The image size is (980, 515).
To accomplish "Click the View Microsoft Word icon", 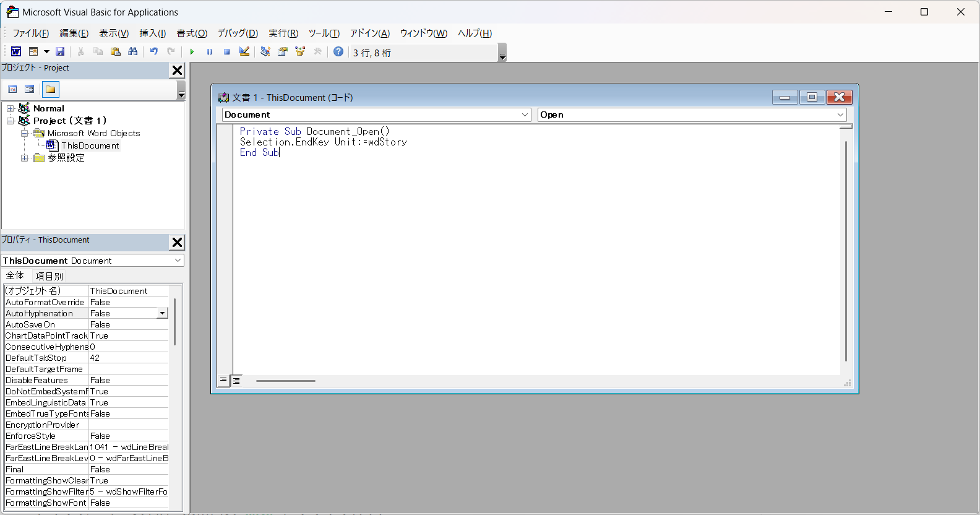I will coord(16,52).
